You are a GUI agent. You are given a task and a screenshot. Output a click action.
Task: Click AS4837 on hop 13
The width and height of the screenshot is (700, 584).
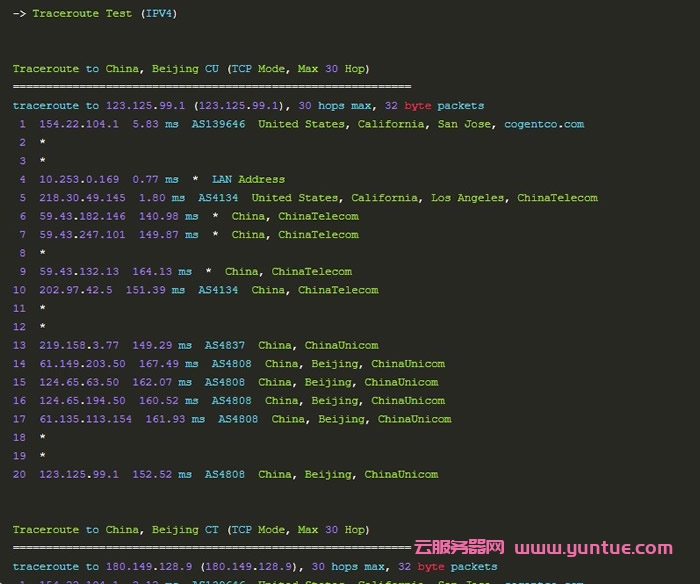tap(225, 345)
